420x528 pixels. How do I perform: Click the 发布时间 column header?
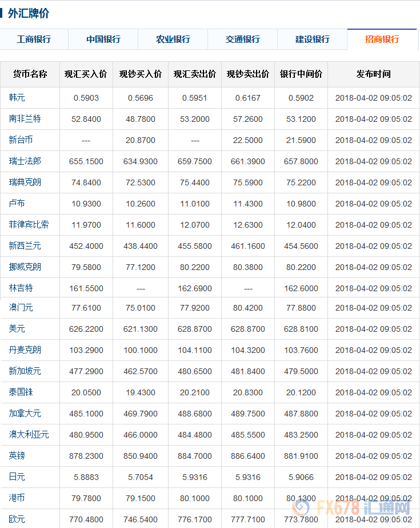(x=374, y=74)
